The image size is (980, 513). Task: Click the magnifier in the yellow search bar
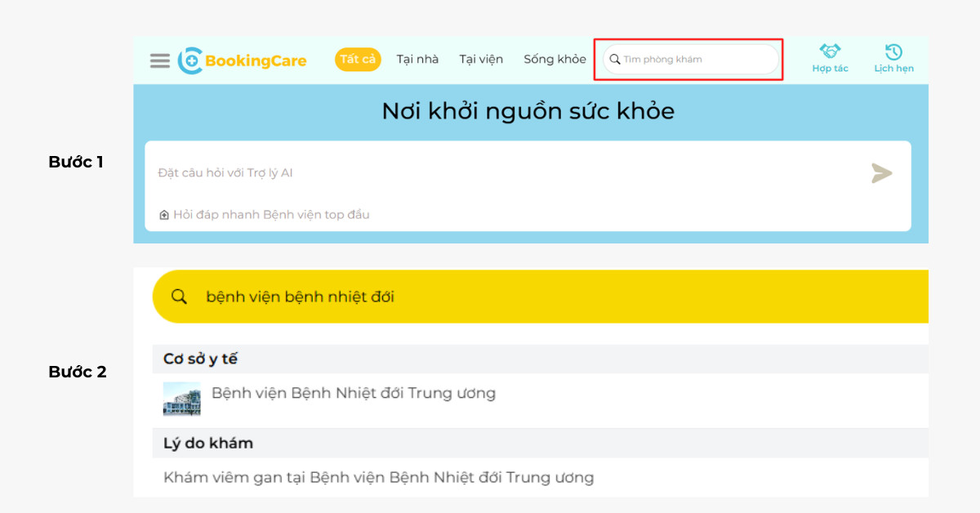(179, 297)
